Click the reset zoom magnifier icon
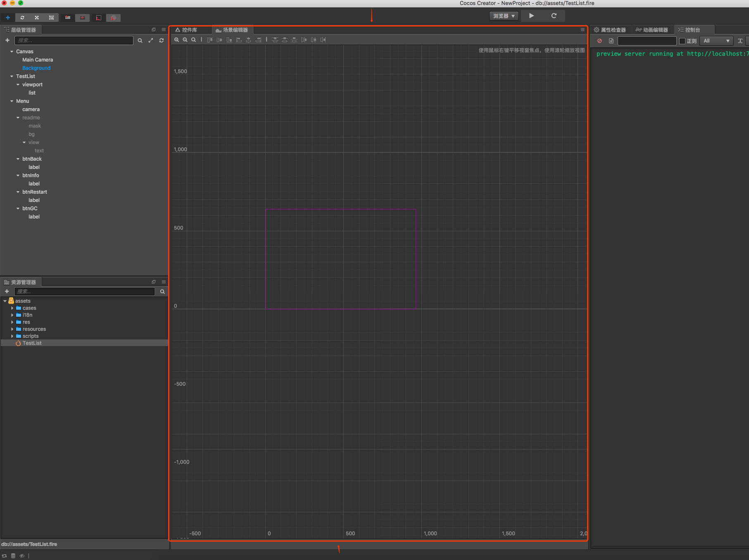The height and width of the screenshot is (560, 749). 193,40
